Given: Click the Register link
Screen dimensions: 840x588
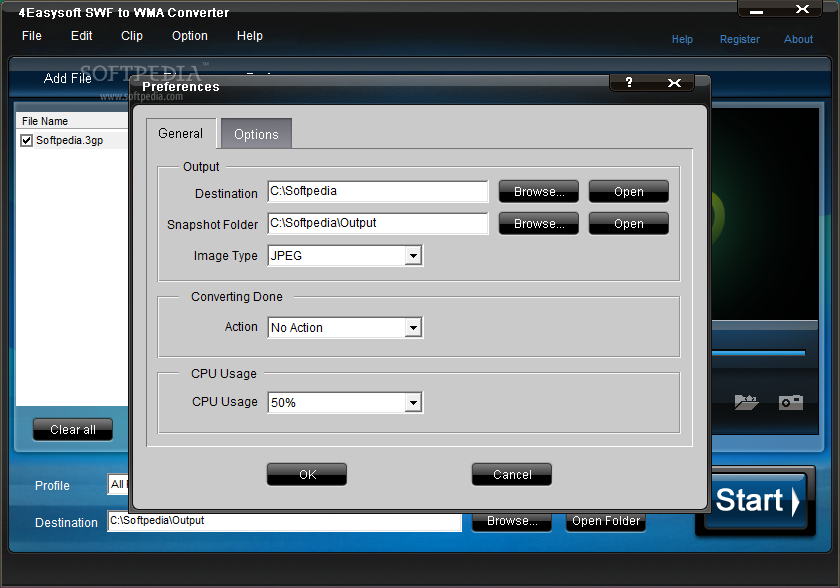Looking at the screenshot, I should coord(739,39).
